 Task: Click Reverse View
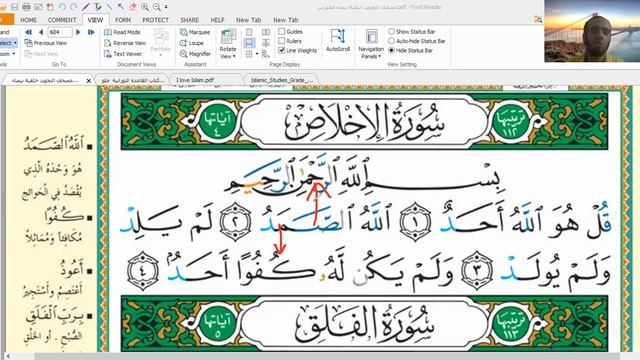(124, 43)
